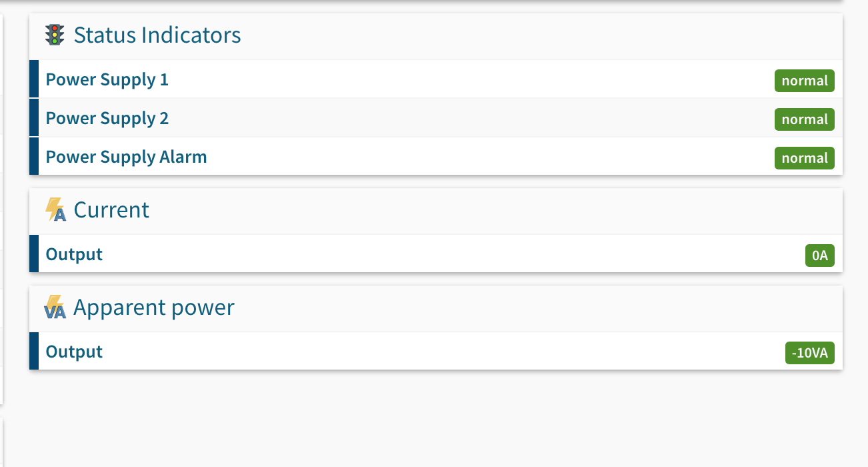Click the traffic light Status Indicators icon
868x467 pixels.
55,35
